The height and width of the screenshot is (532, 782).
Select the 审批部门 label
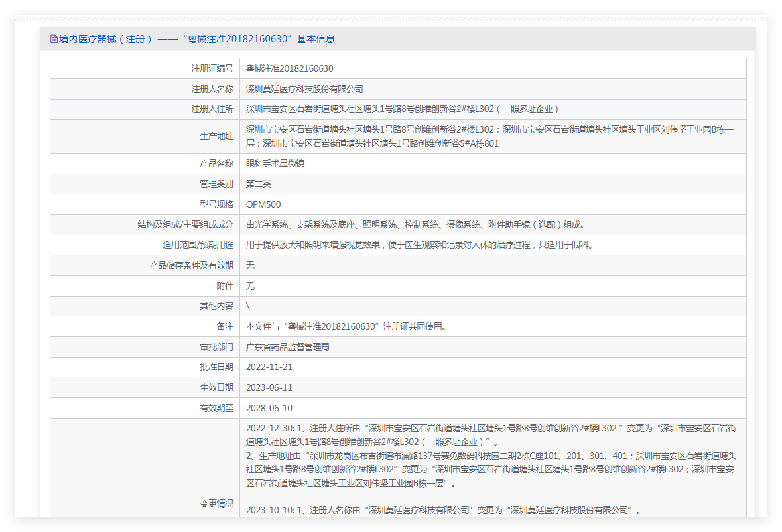[216, 346]
